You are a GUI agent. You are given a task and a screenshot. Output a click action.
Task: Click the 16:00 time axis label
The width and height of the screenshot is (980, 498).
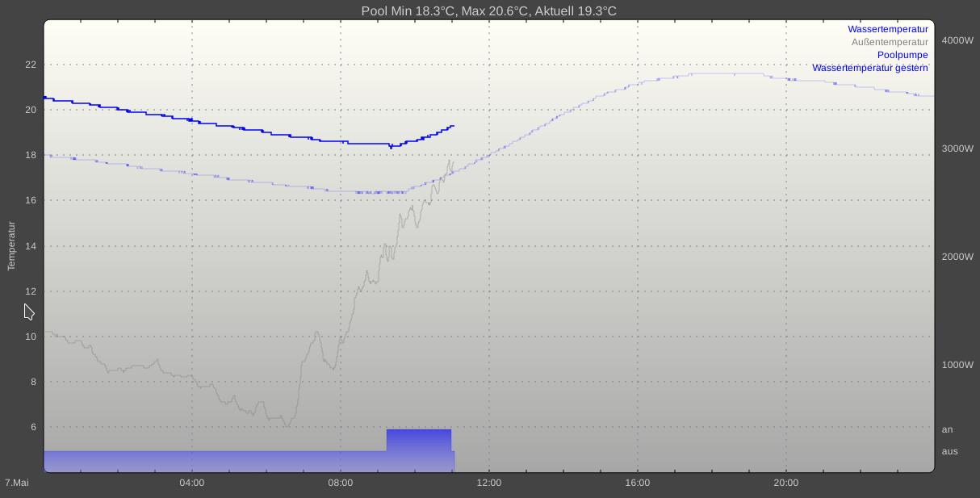(638, 483)
